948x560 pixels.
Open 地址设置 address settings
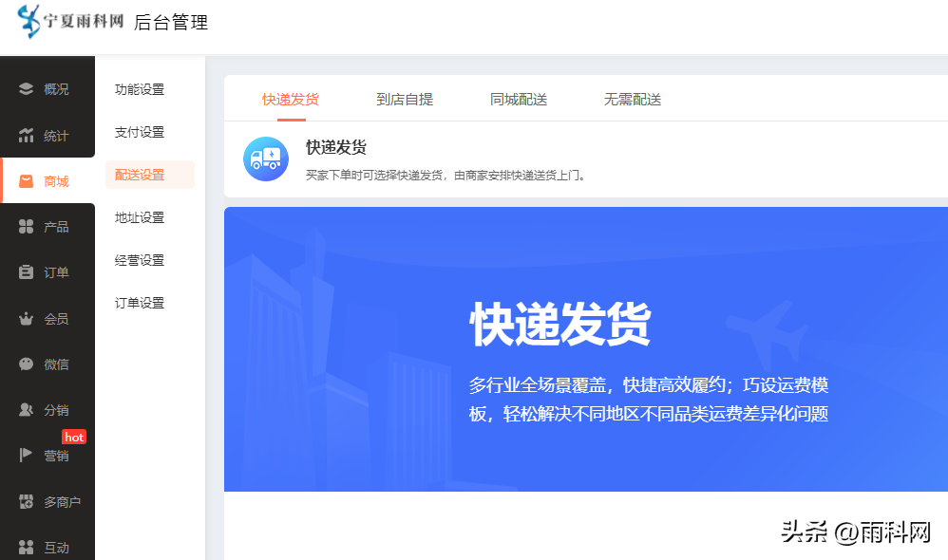(x=140, y=217)
